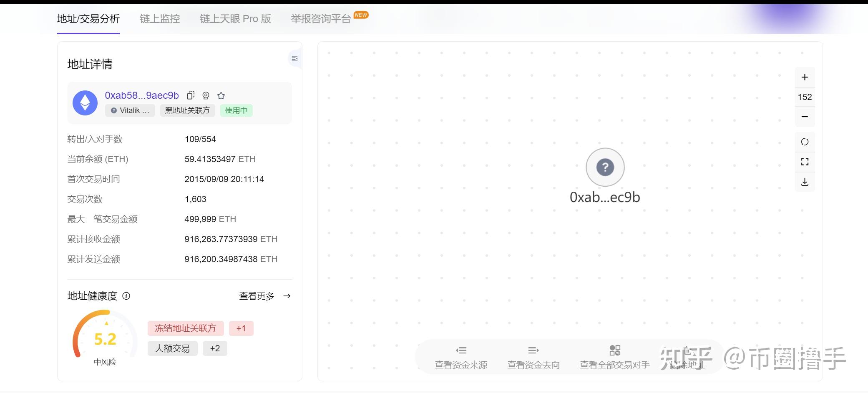The image size is (868, 393).
Task: Click the 109/554 counterparties value
Action: pos(200,139)
